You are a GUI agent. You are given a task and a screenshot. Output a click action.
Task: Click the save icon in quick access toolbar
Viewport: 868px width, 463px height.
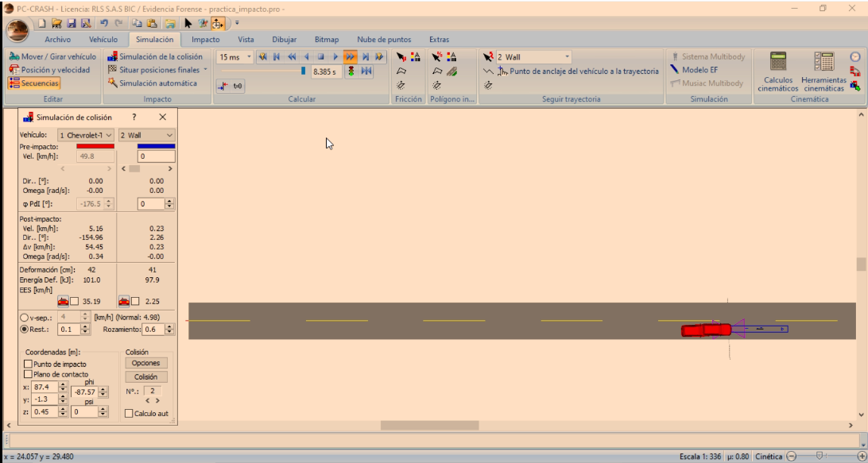tap(72, 24)
